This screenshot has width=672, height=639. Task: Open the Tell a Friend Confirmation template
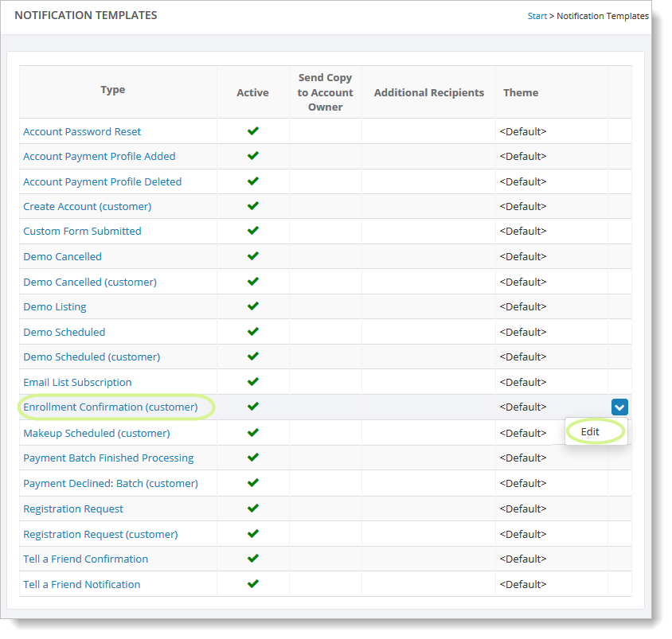pyautogui.click(x=85, y=559)
